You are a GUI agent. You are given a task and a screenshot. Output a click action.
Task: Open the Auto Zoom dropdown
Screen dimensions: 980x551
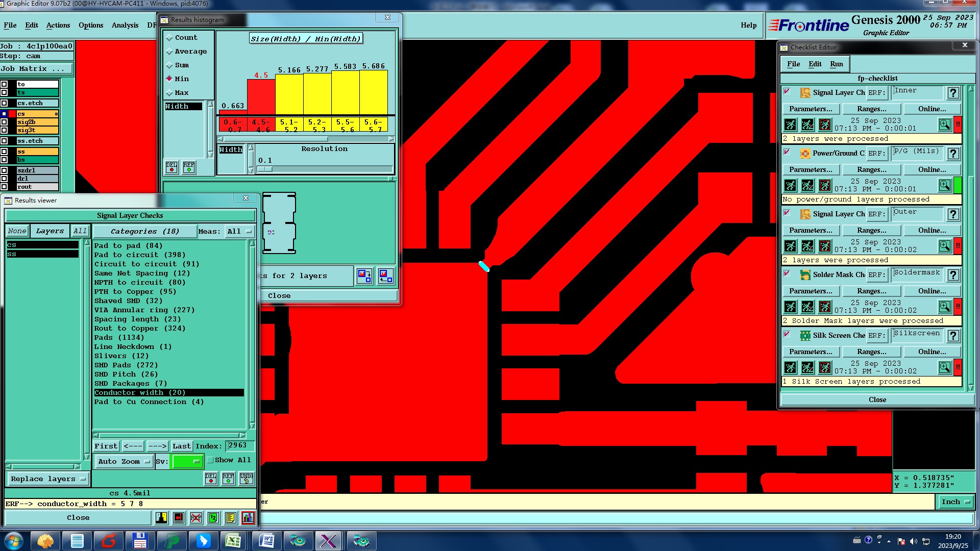pyautogui.click(x=124, y=462)
